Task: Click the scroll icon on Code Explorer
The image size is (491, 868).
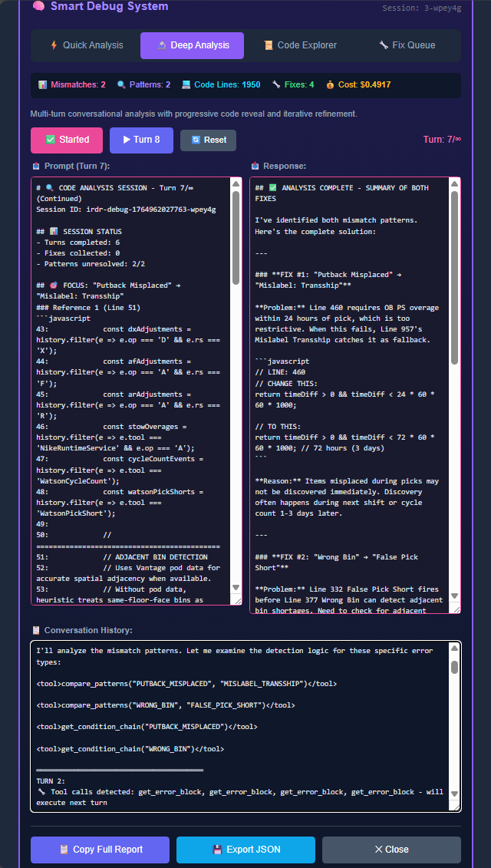Action: click(269, 45)
